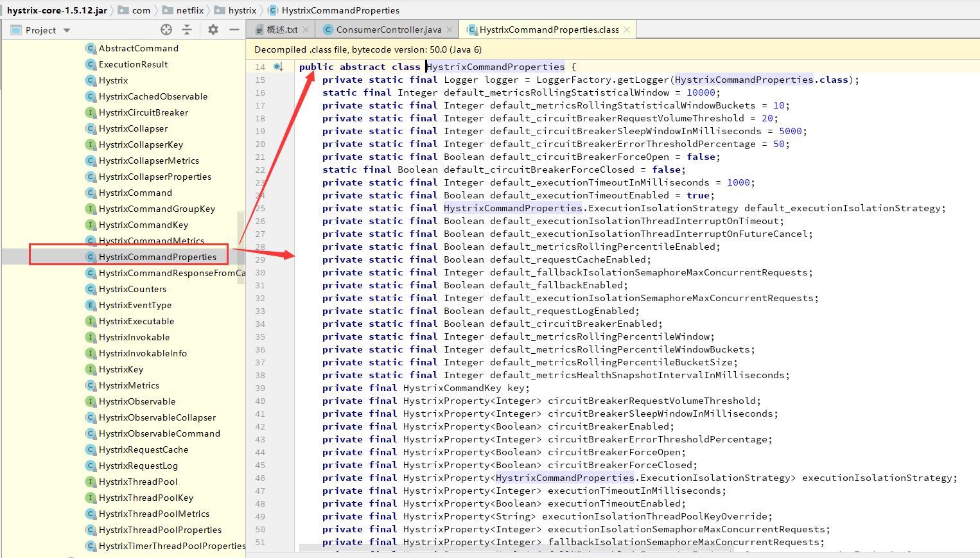
Task: Click the interface icon beside HystrixKey
Action: pyautogui.click(x=91, y=369)
